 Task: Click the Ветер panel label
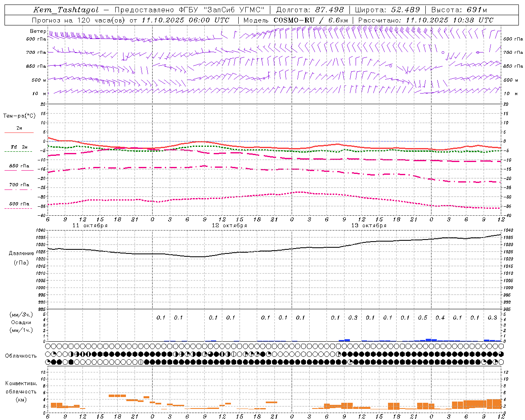tap(38, 31)
